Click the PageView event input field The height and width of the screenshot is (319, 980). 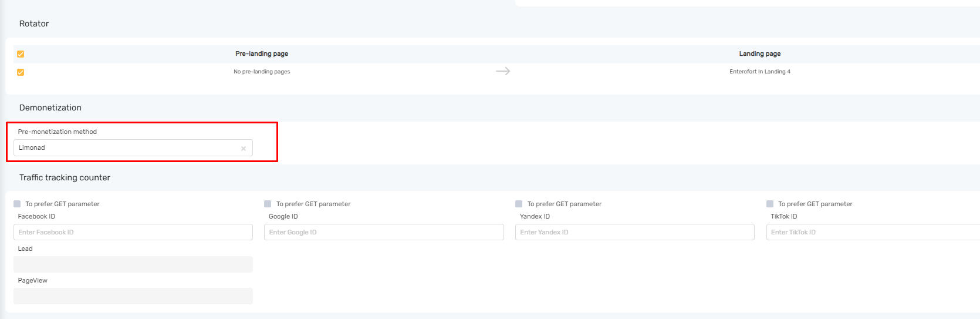pyautogui.click(x=133, y=296)
